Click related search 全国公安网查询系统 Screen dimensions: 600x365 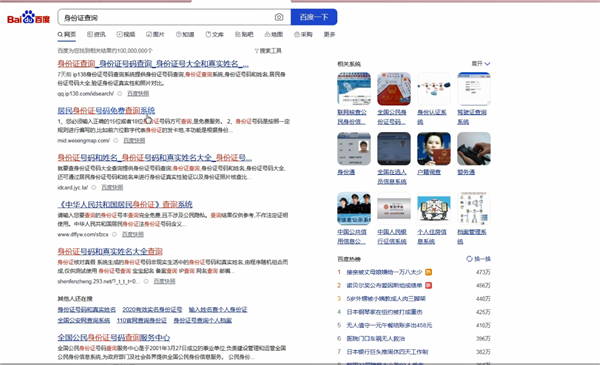[x=84, y=320]
